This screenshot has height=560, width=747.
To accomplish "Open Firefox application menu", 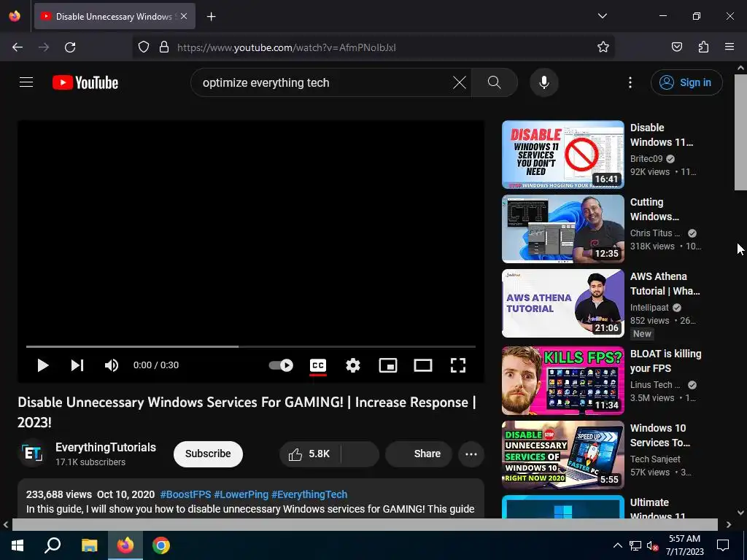I will pyautogui.click(x=729, y=47).
